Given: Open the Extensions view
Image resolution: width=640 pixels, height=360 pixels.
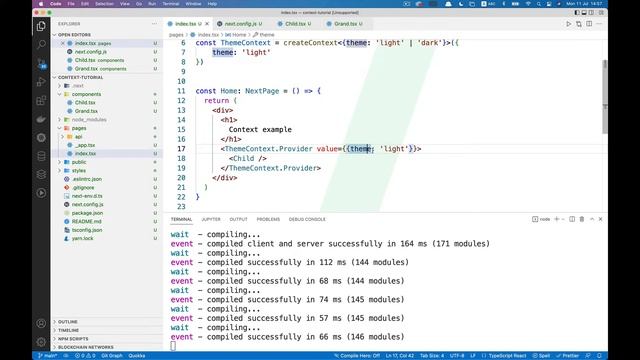Looking at the screenshot, I should click(x=41, y=100).
